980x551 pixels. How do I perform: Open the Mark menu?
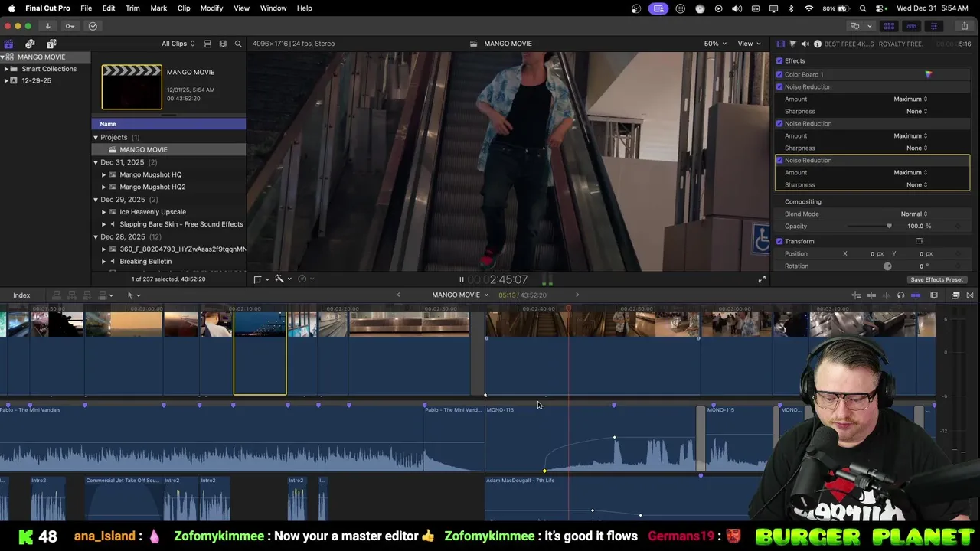pyautogui.click(x=158, y=8)
